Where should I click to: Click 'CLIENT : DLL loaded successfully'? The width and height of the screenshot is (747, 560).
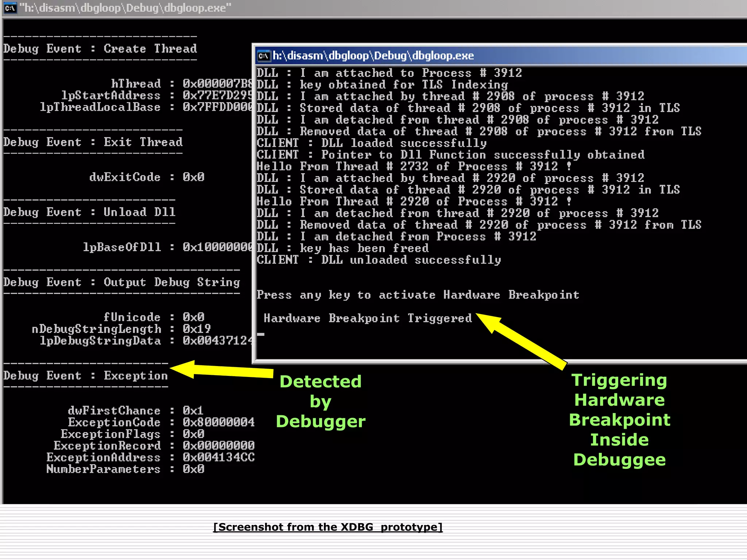[372, 143]
